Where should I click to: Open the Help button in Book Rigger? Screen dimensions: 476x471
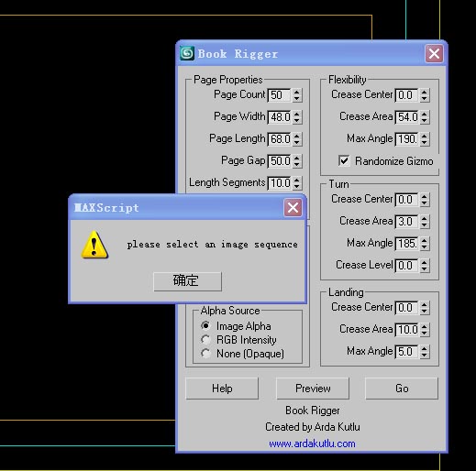(x=222, y=389)
